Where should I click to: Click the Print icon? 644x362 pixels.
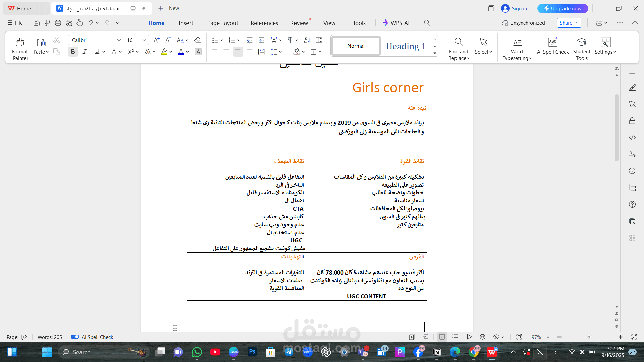58,23
